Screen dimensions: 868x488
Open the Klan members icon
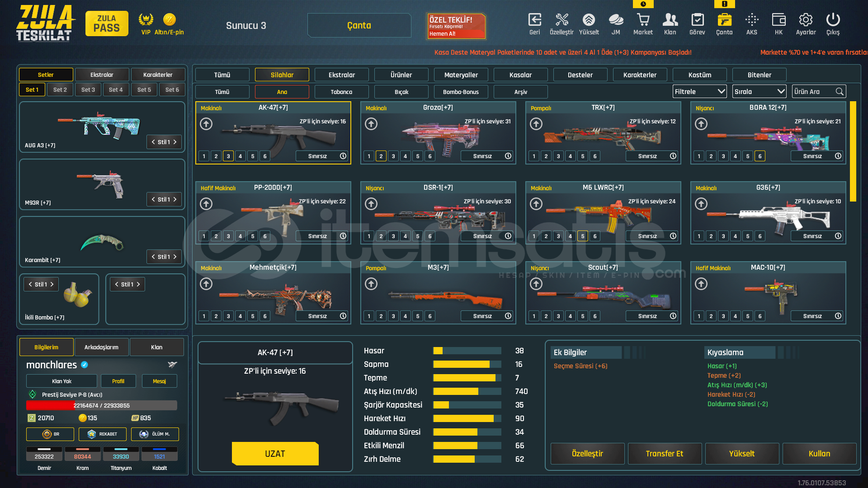point(670,20)
